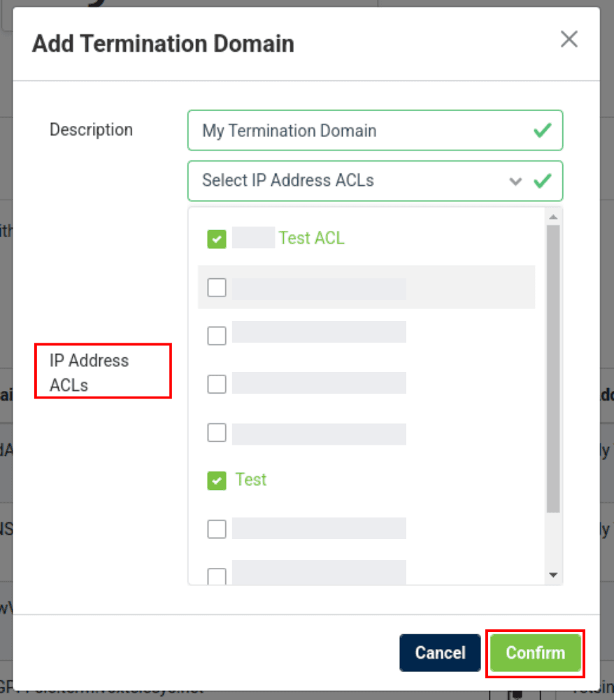Select the Test ACL label text
The width and height of the screenshot is (614, 700).
[x=311, y=238]
